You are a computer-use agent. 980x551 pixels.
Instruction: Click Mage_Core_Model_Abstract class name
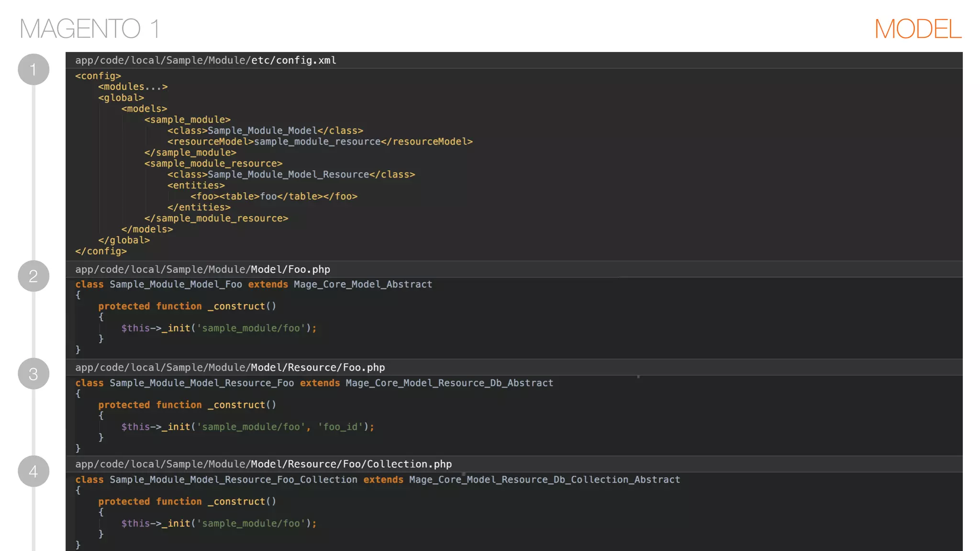pos(363,284)
